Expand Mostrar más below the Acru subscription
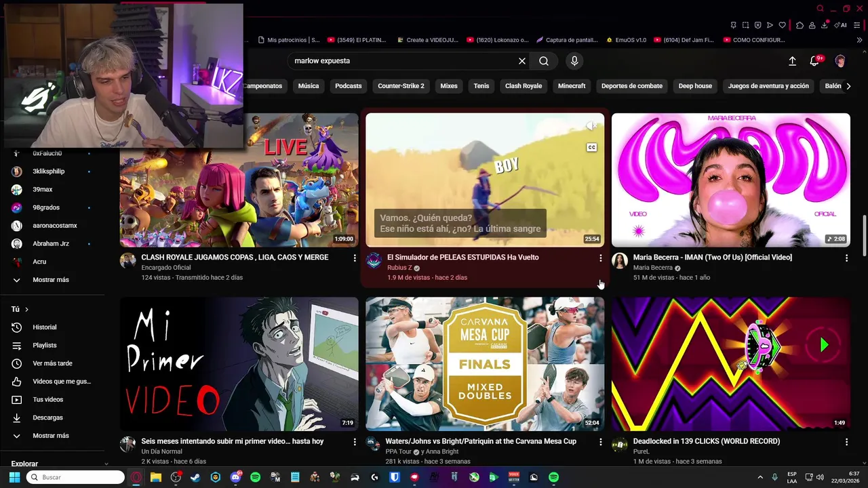Image resolution: width=868 pixels, height=488 pixels. [x=50, y=280]
